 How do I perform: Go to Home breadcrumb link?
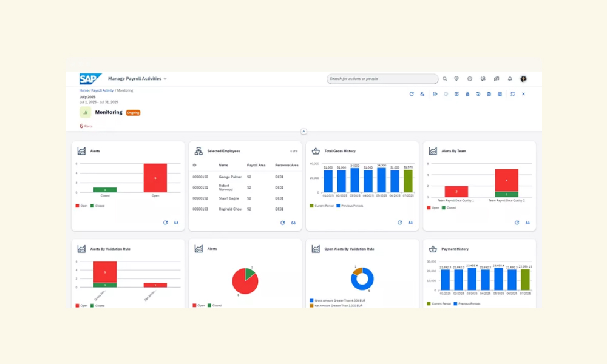[84, 90]
